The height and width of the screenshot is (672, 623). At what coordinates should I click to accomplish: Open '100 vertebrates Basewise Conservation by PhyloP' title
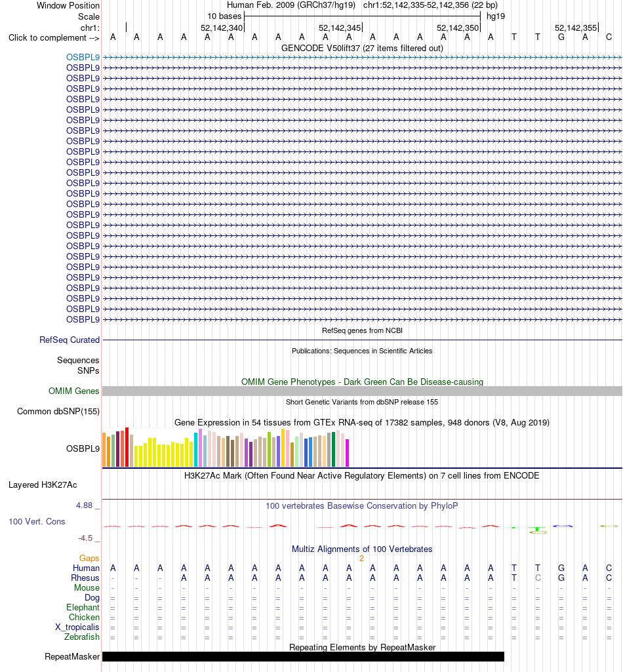[362, 505]
